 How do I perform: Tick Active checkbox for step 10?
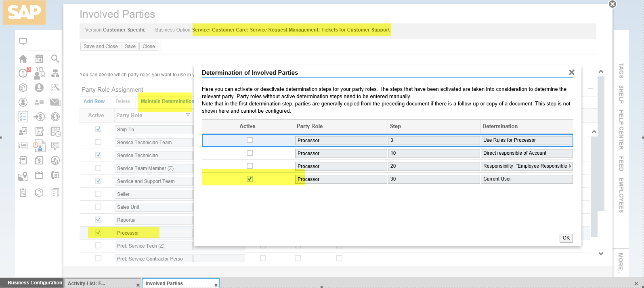point(250,153)
